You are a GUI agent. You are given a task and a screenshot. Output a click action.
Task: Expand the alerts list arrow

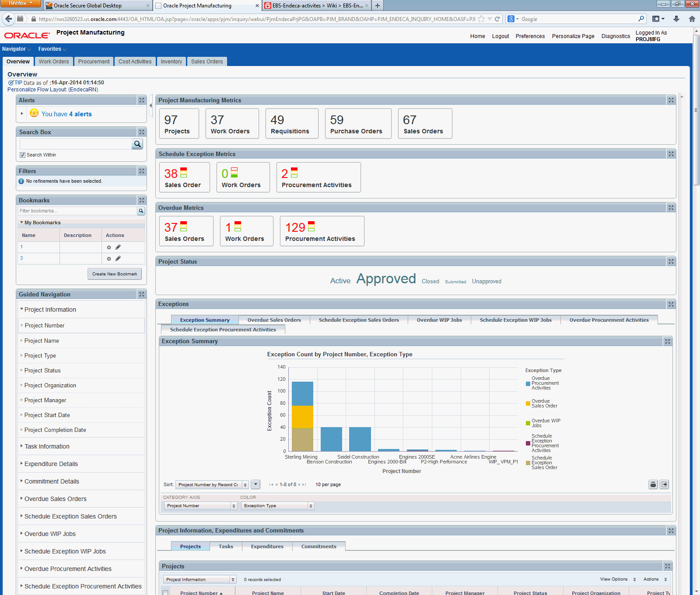coord(22,114)
